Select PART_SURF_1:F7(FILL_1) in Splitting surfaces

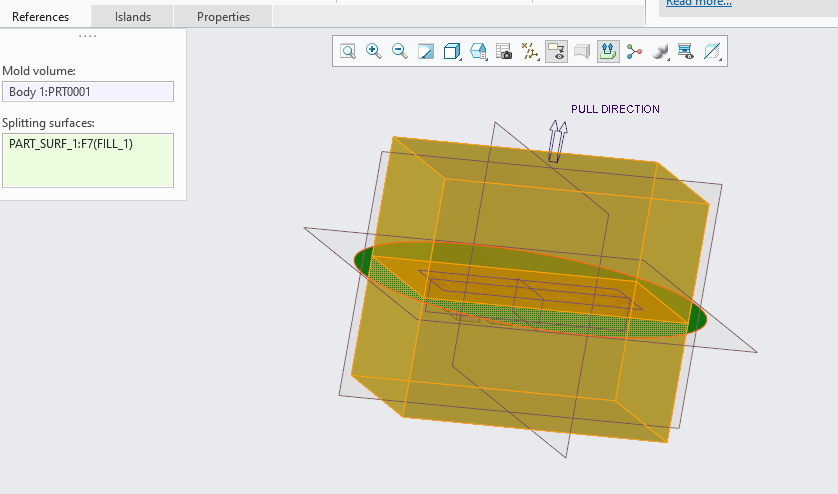(x=71, y=144)
